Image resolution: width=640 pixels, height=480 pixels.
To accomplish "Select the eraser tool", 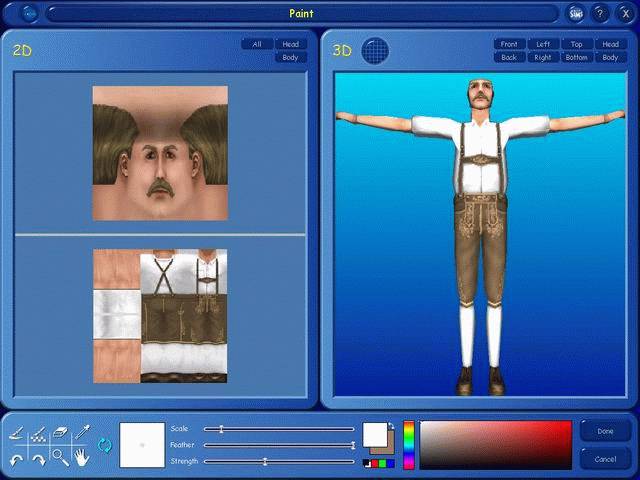I will tap(59, 434).
